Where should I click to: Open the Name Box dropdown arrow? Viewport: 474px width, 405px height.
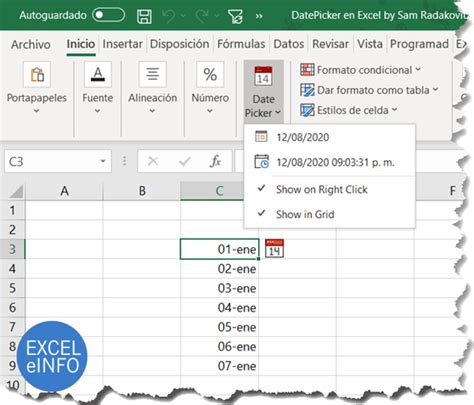pyautogui.click(x=103, y=161)
